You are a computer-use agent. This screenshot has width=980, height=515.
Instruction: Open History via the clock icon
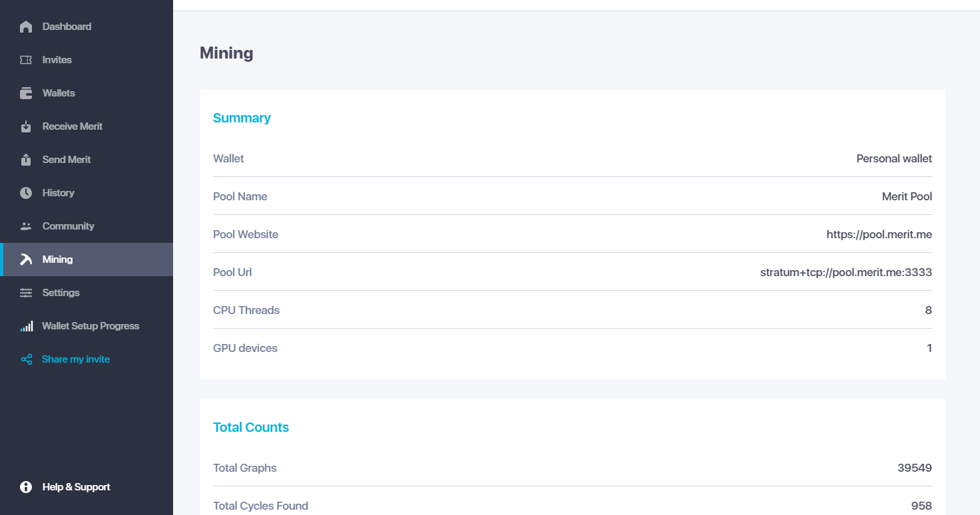point(26,193)
